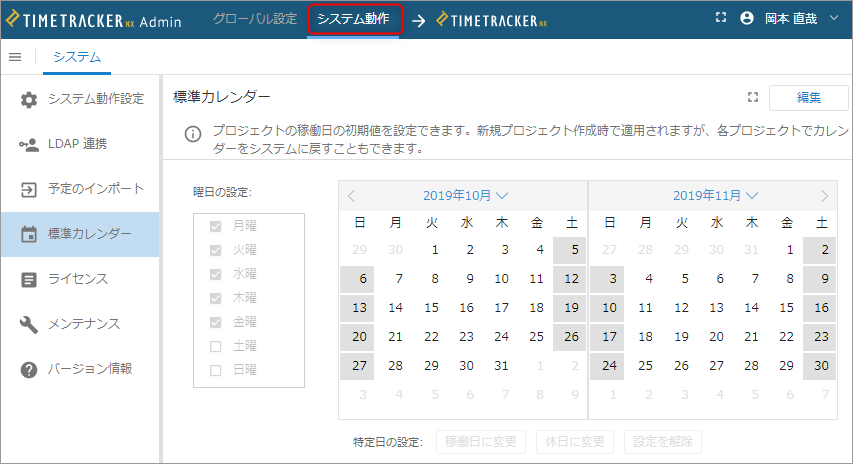Toggle the 火曜 checkbox

pos(215,250)
